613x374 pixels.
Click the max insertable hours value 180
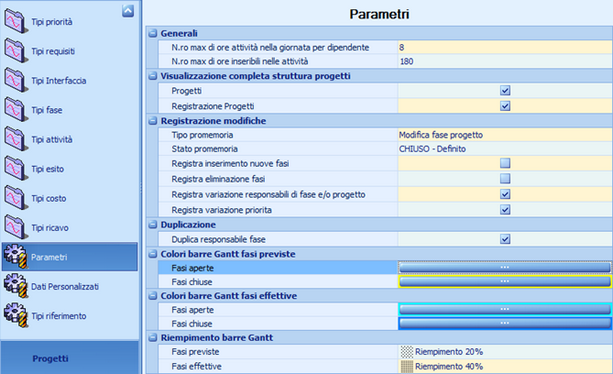tap(505, 61)
